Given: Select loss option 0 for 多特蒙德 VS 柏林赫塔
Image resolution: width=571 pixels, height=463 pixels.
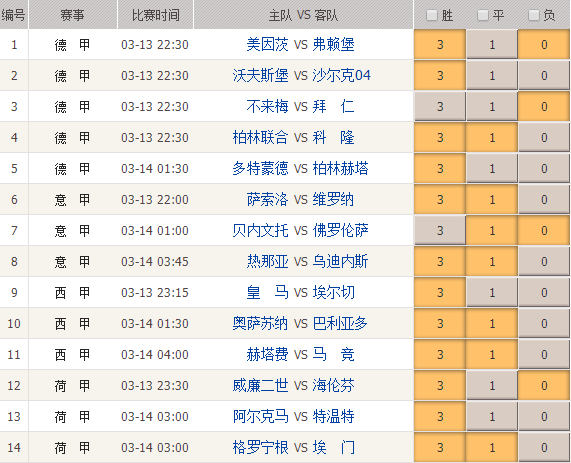Looking at the screenshot, I should tap(544, 168).
